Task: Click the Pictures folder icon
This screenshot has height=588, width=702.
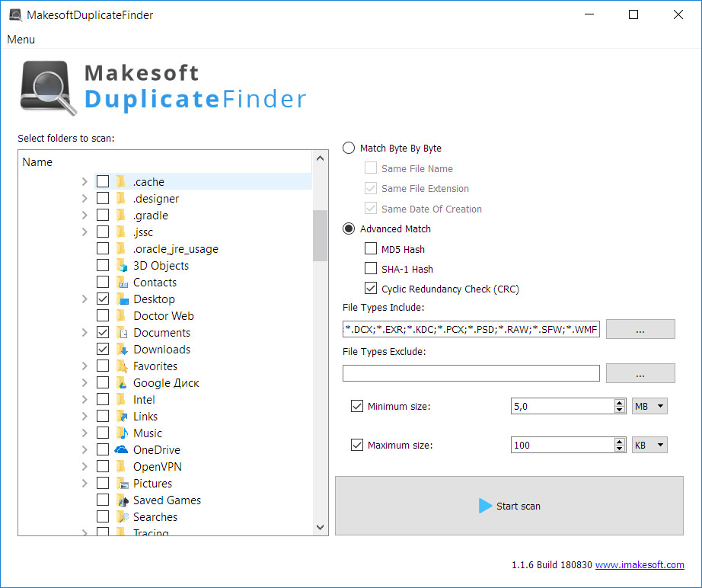Action: [122, 483]
